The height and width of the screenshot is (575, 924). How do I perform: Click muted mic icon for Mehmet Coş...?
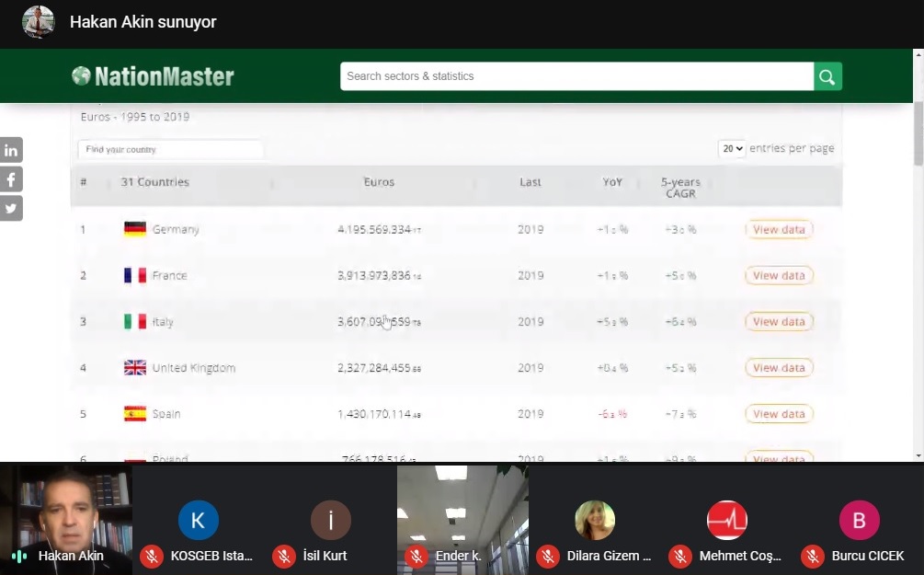[x=680, y=556]
